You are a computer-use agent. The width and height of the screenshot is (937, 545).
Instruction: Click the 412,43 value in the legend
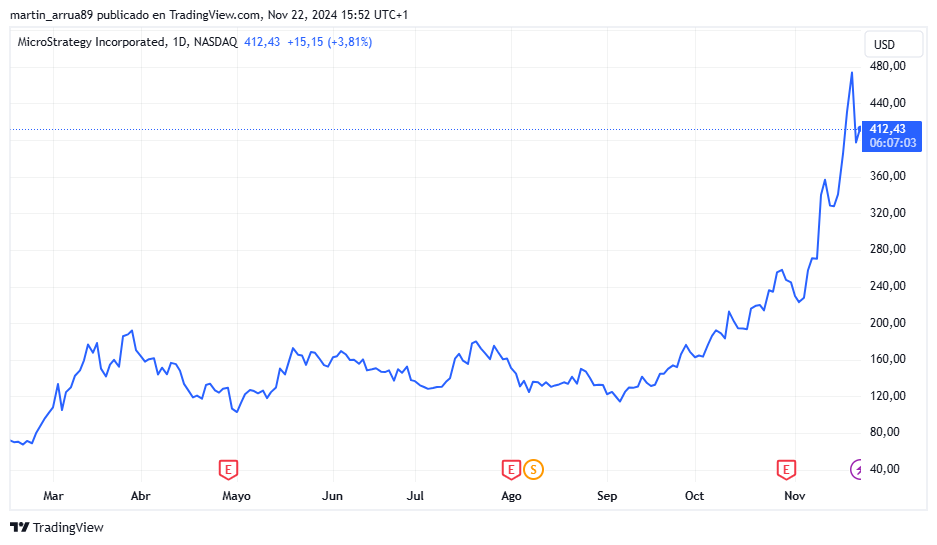tap(262, 42)
